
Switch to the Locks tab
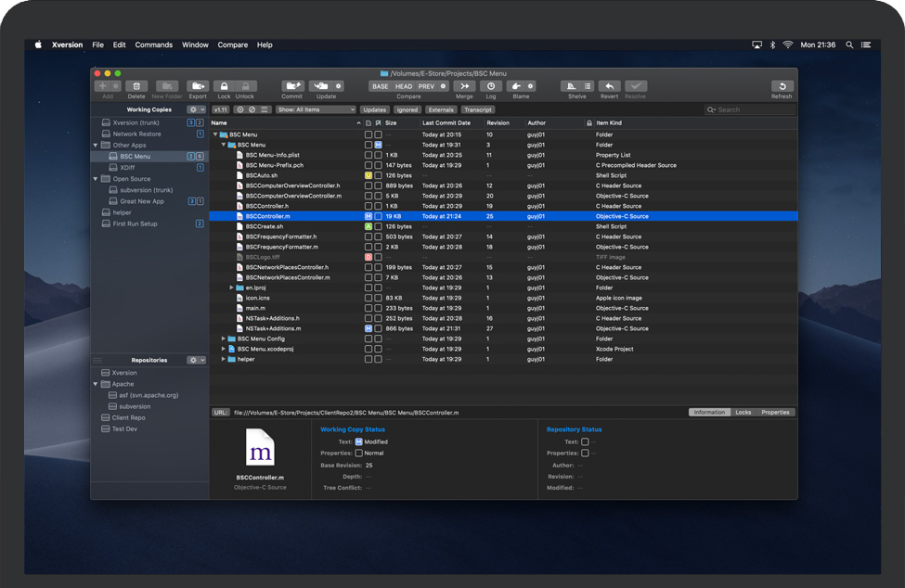tap(743, 412)
